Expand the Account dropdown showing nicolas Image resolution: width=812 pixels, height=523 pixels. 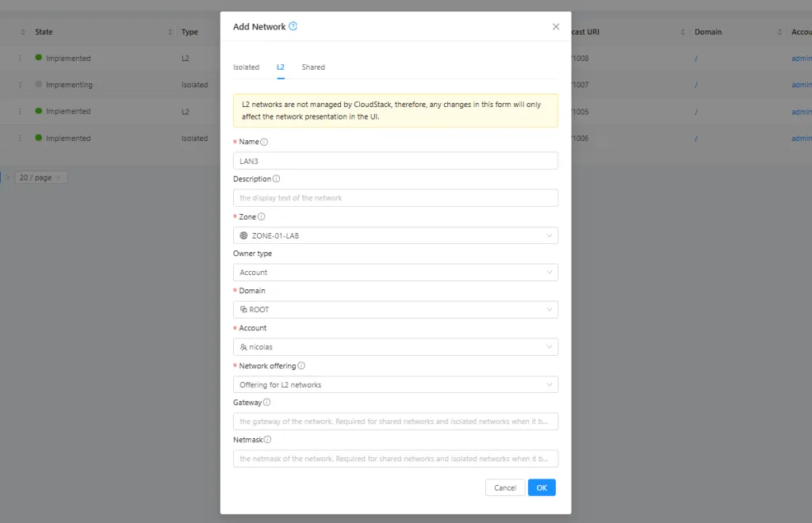395,347
